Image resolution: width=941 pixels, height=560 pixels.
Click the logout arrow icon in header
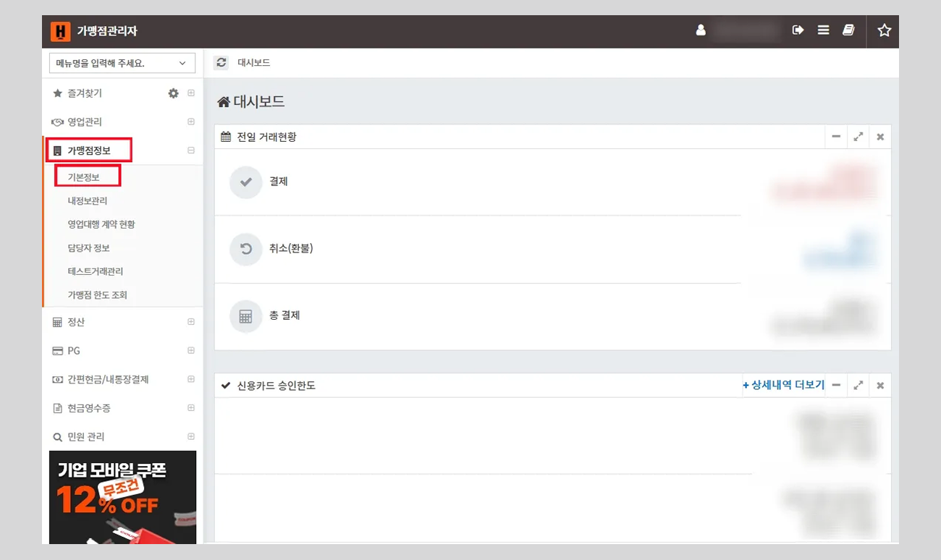click(798, 30)
